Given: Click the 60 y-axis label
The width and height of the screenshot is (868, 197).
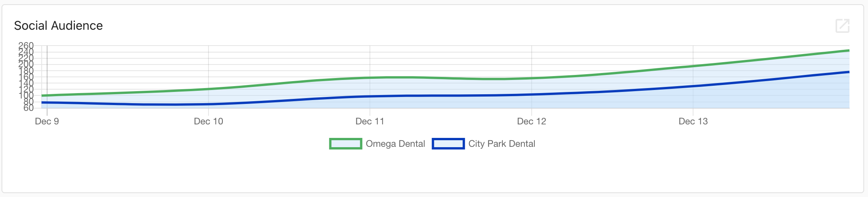Looking at the screenshot, I should (29, 108).
